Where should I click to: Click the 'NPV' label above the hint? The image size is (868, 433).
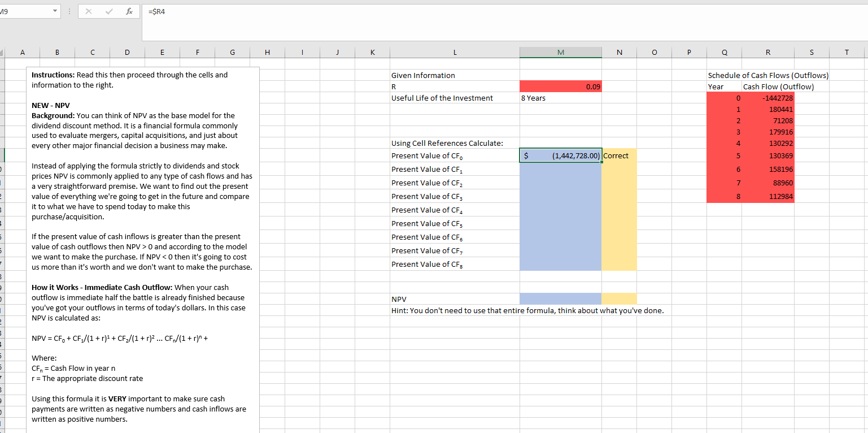click(x=399, y=299)
